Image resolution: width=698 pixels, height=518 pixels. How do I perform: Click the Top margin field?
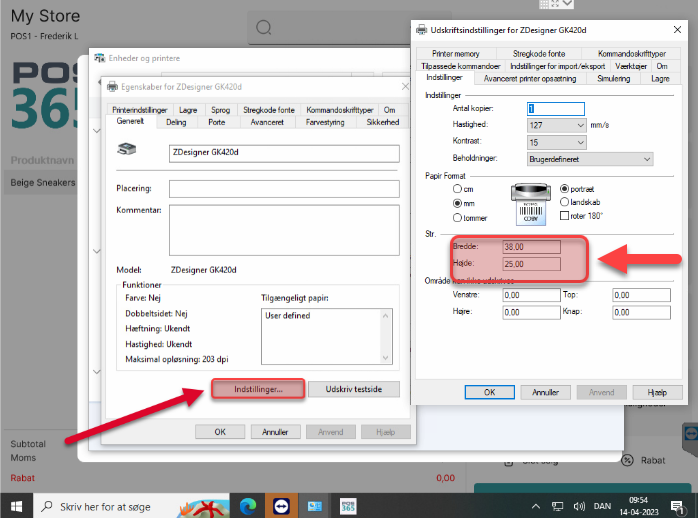point(641,295)
